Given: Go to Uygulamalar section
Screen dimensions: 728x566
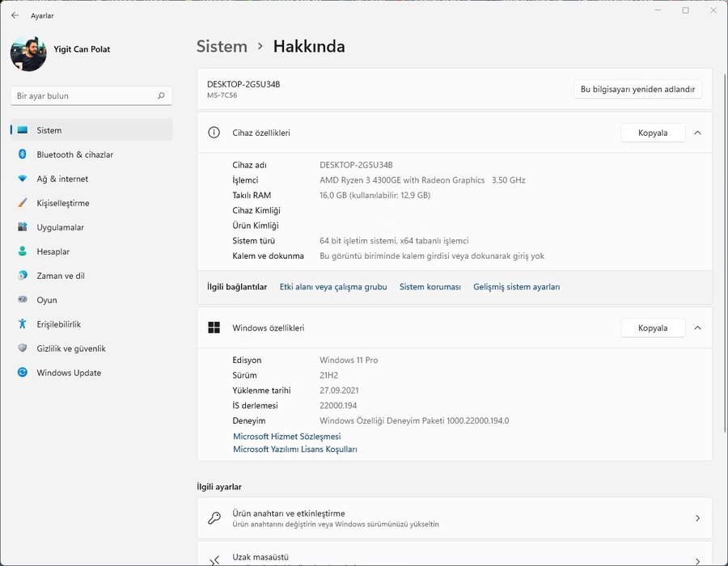Looking at the screenshot, I should [x=60, y=227].
